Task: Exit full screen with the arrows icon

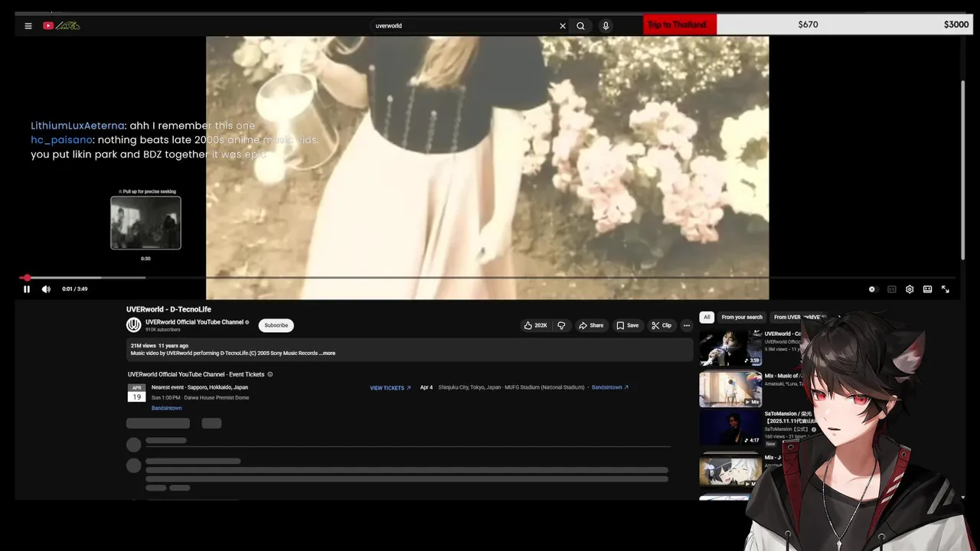Action: [x=946, y=289]
